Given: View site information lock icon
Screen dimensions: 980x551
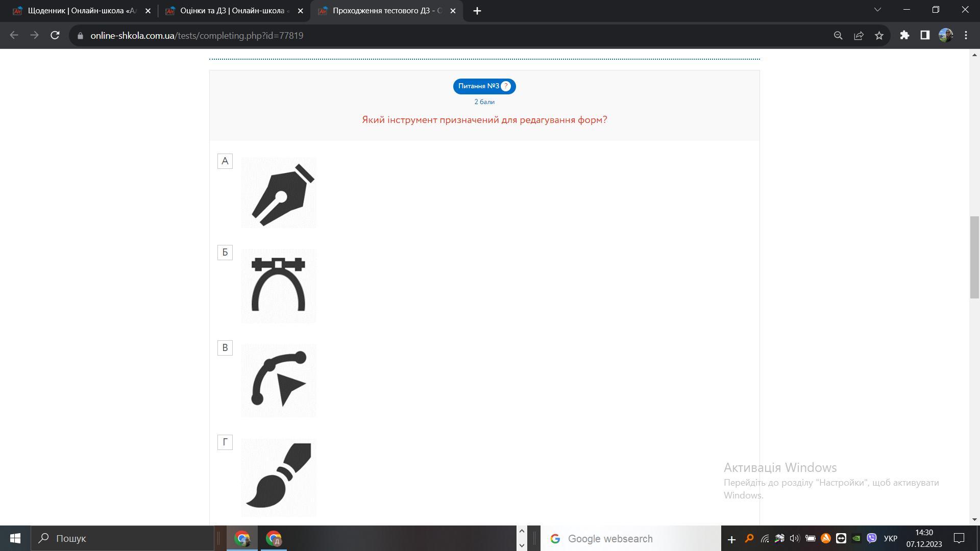Looking at the screenshot, I should pos(80,36).
